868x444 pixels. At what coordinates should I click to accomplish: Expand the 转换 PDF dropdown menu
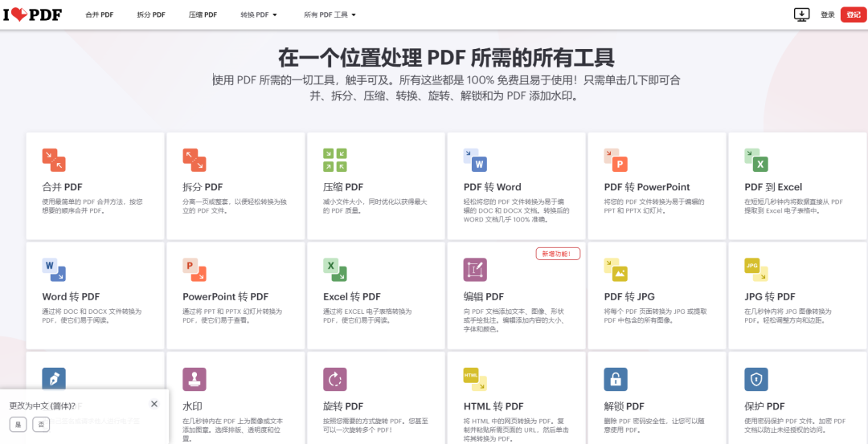tap(259, 15)
